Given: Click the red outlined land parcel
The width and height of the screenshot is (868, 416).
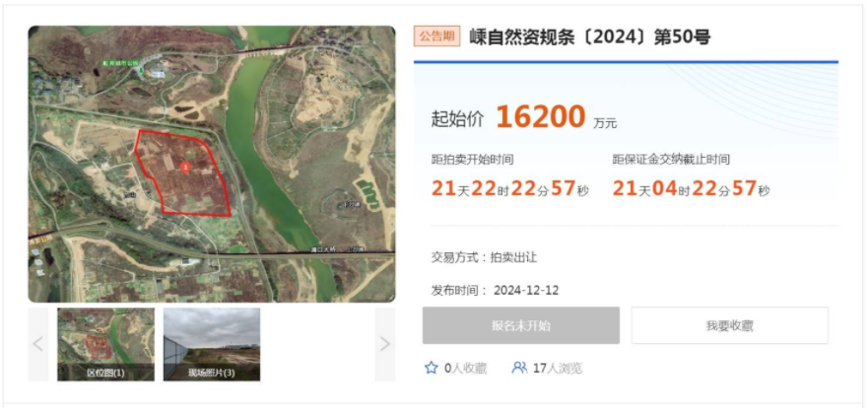Looking at the screenshot, I should coord(182,173).
